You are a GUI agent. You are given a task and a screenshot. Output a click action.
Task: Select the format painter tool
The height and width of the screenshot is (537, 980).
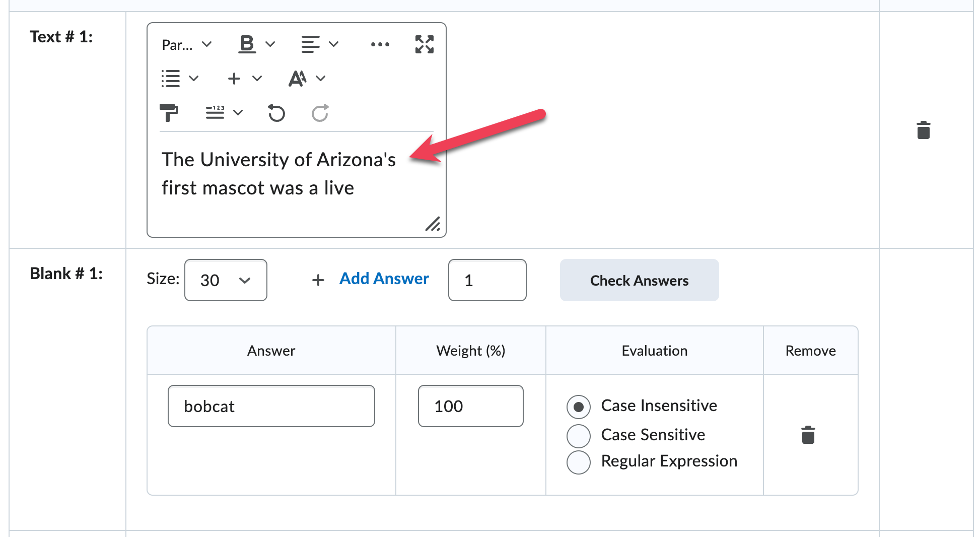(169, 113)
